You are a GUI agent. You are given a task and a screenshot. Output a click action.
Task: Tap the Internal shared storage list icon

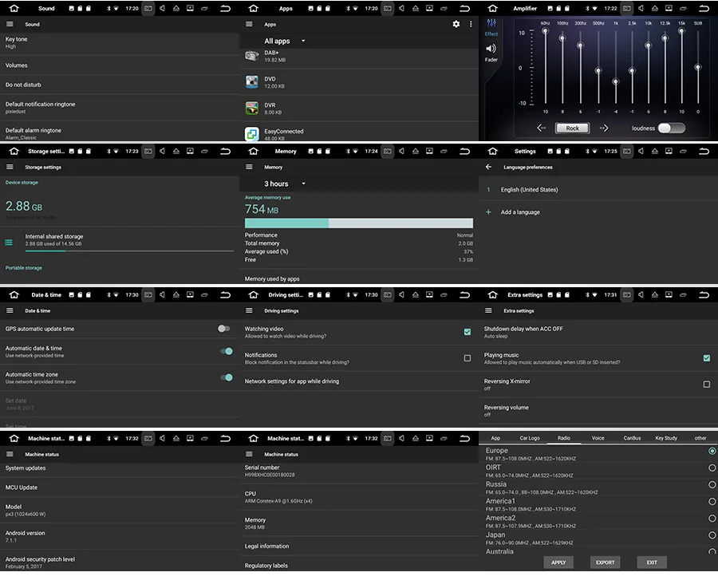click(x=9, y=243)
